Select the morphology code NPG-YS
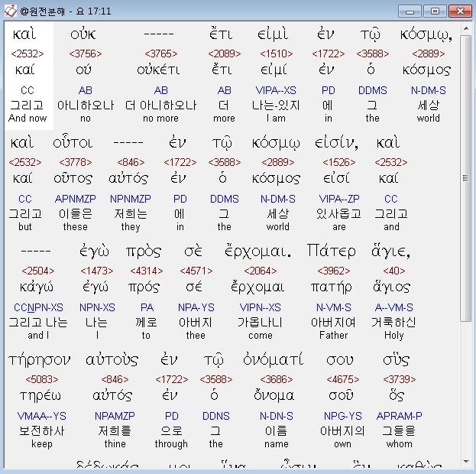Viewport: 476px width, 474px height. 343,416
